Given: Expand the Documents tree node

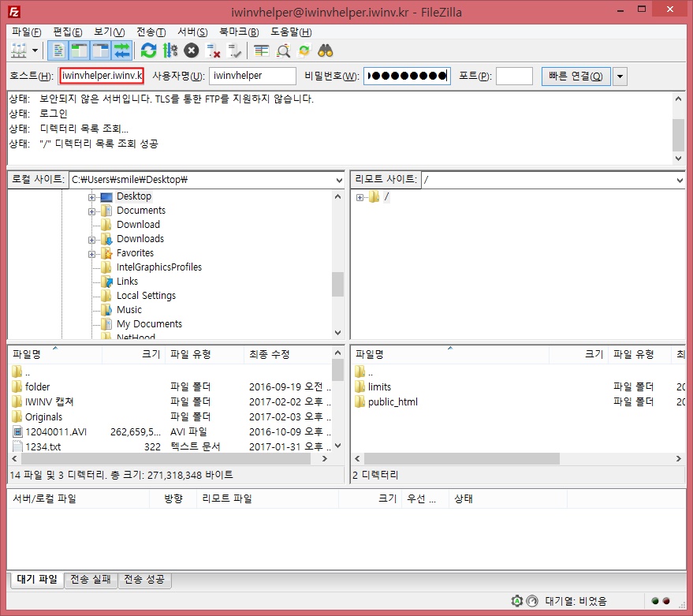Looking at the screenshot, I should tap(91, 211).
